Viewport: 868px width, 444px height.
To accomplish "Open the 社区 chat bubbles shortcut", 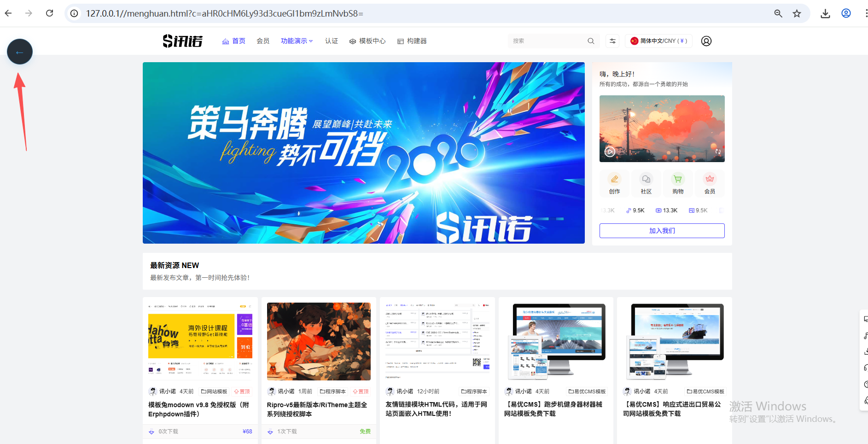I will 646,183.
